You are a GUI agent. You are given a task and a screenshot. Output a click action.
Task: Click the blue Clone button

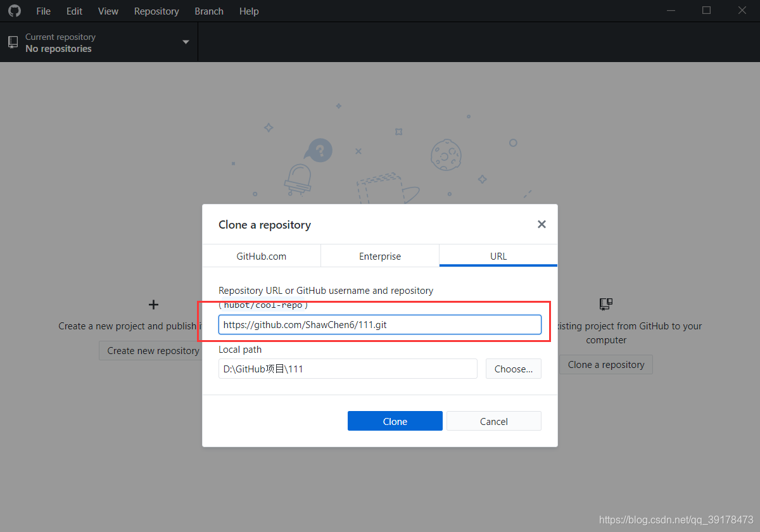tap(395, 421)
